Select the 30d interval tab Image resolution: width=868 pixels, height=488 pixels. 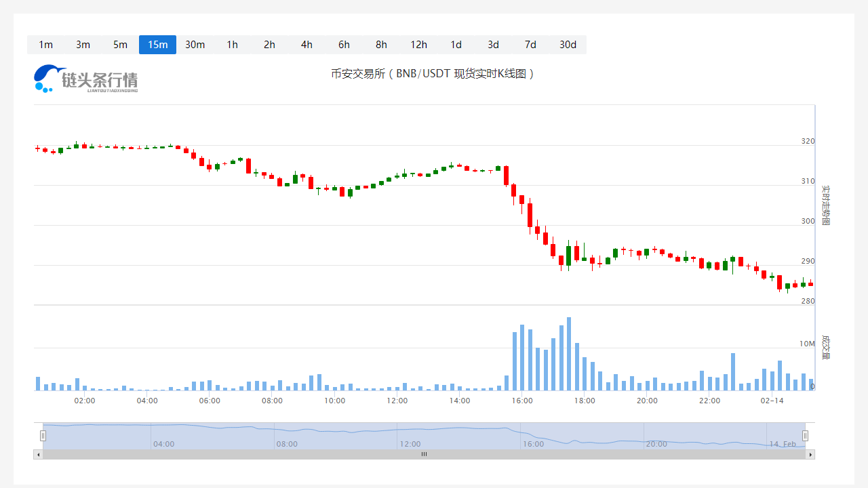(x=568, y=45)
